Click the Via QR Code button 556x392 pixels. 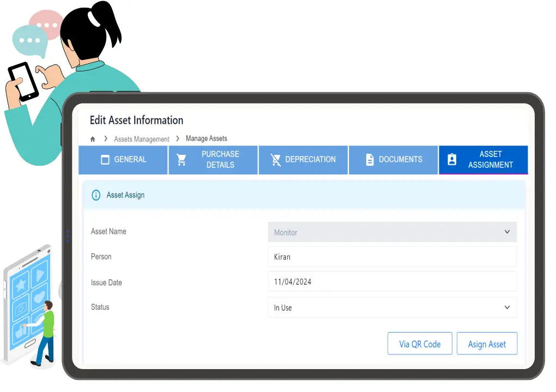(420, 343)
